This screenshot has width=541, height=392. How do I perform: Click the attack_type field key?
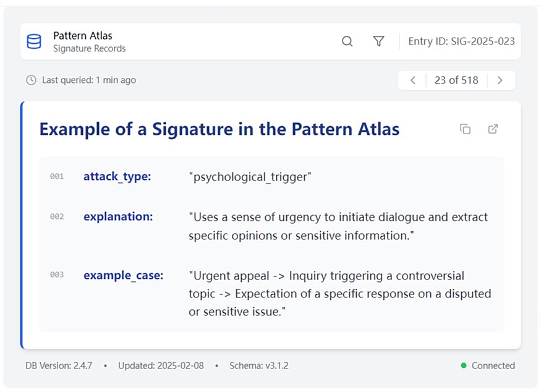[x=117, y=177]
